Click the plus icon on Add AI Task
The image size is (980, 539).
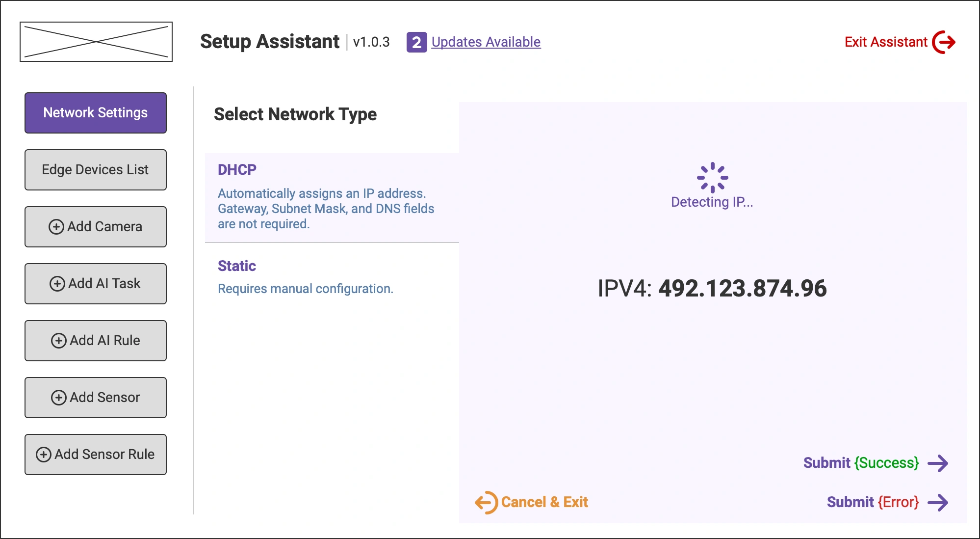pos(57,284)
